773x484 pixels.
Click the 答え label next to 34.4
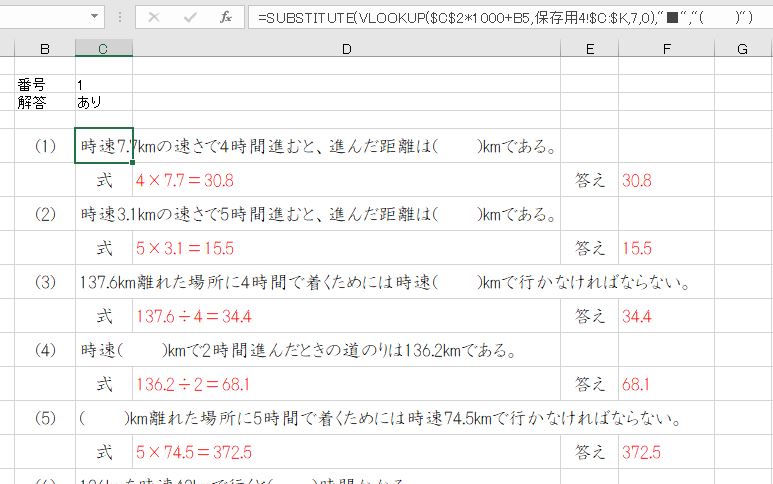coord(590,316)
